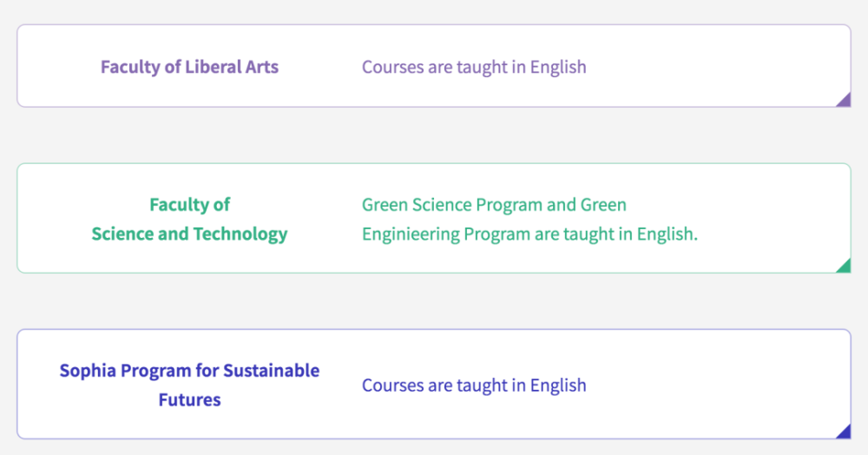This screenshot has height=455, width=868.
Task: Click the green 'Faculty of' title line
Action: (x=189, y=205)
